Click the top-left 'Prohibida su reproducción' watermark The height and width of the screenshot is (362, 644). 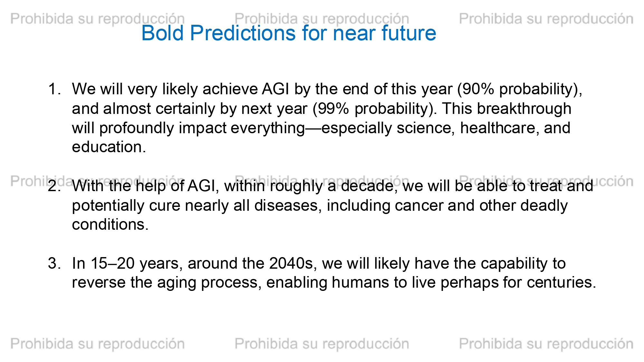click(x=98, y=19)
